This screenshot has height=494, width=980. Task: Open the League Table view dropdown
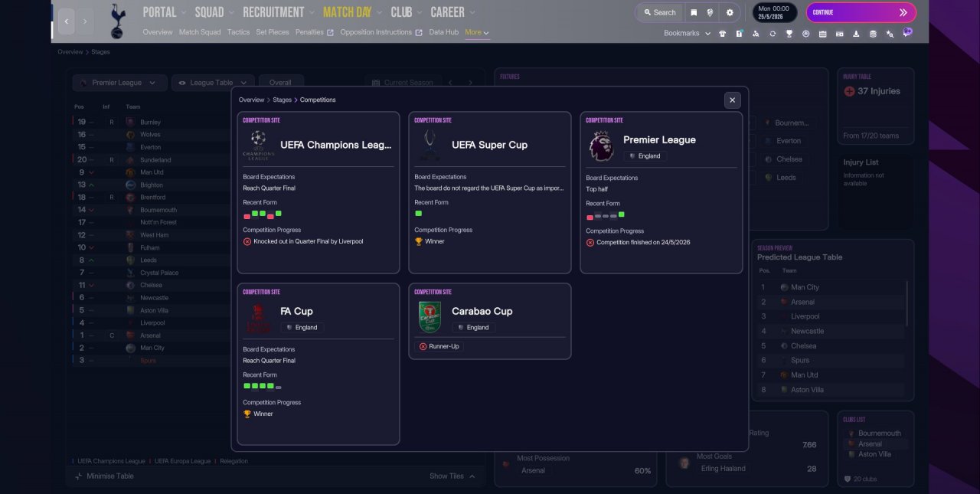click(x=213, y=83)
